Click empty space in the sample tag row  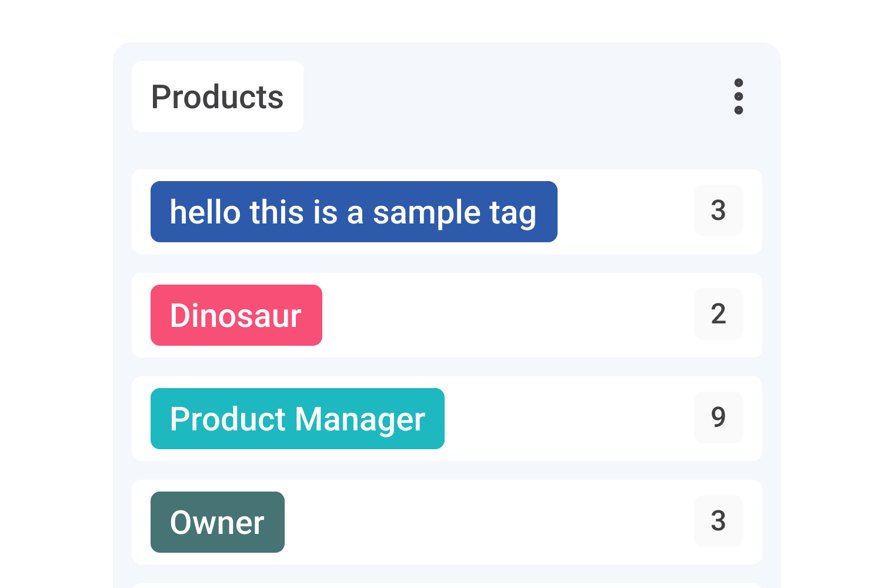(623, 212)
